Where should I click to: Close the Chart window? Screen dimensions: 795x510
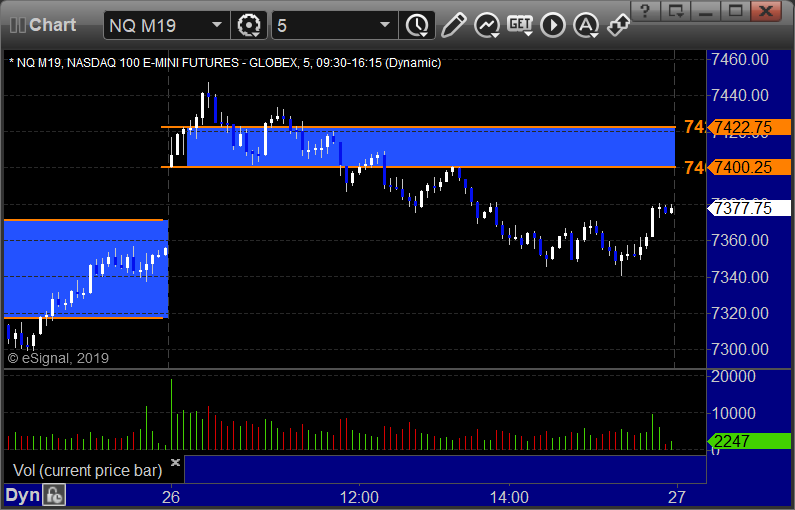point(766,11)
